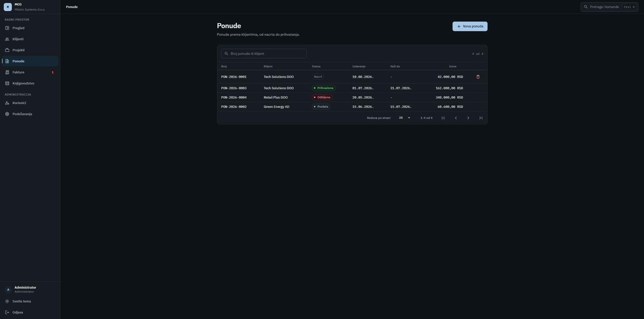The width and height of the screenshot is (644, 319).
Task: Click the Odjava logout icon
Action: 7,312
